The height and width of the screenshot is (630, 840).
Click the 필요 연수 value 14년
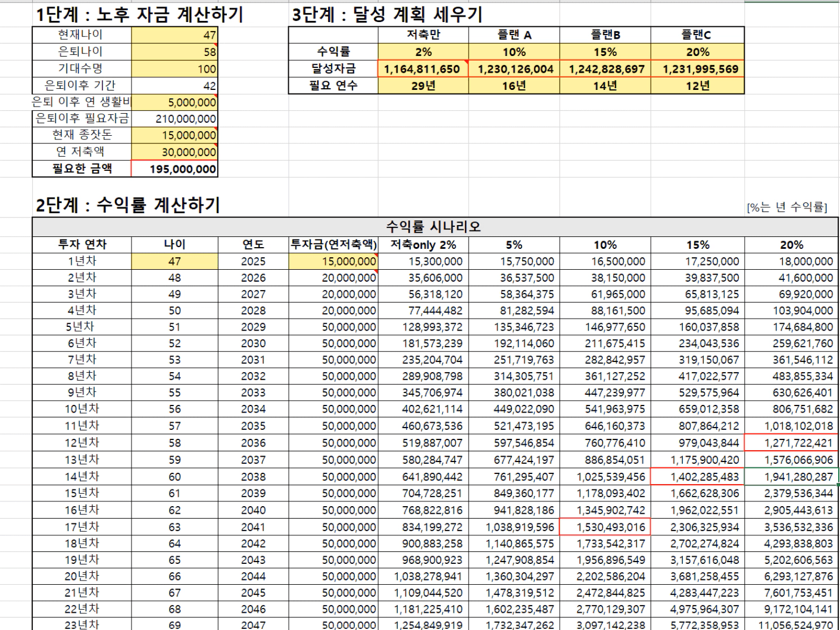point(605,86)
